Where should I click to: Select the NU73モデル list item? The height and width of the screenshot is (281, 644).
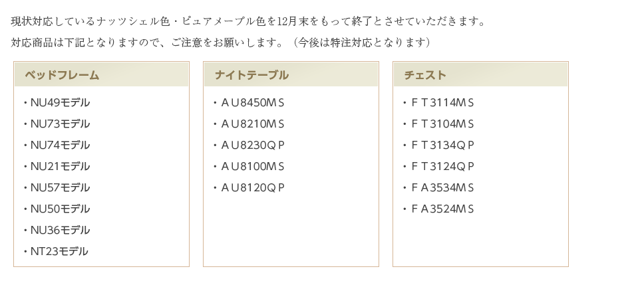pos(60,124)
